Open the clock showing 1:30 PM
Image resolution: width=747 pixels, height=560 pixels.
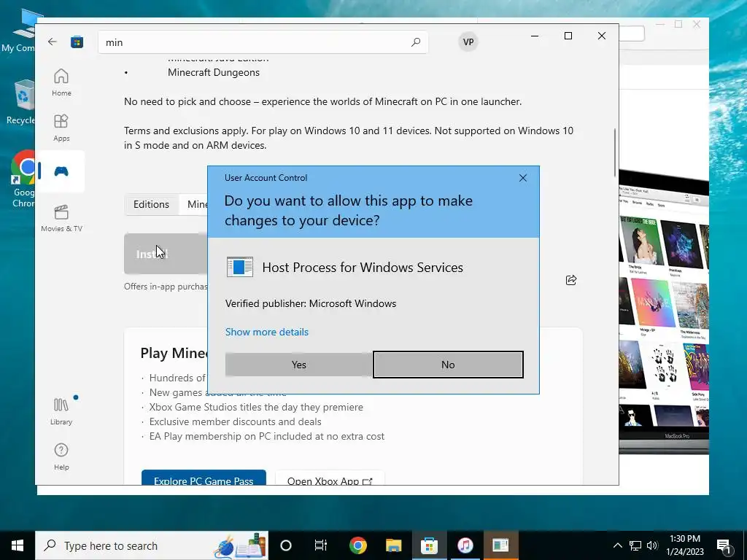click(684, 545)
